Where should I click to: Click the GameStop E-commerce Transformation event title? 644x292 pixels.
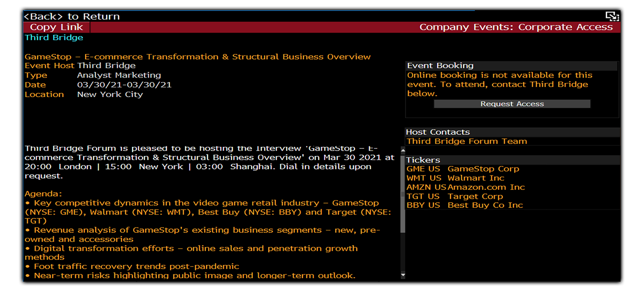coord(198,57)
